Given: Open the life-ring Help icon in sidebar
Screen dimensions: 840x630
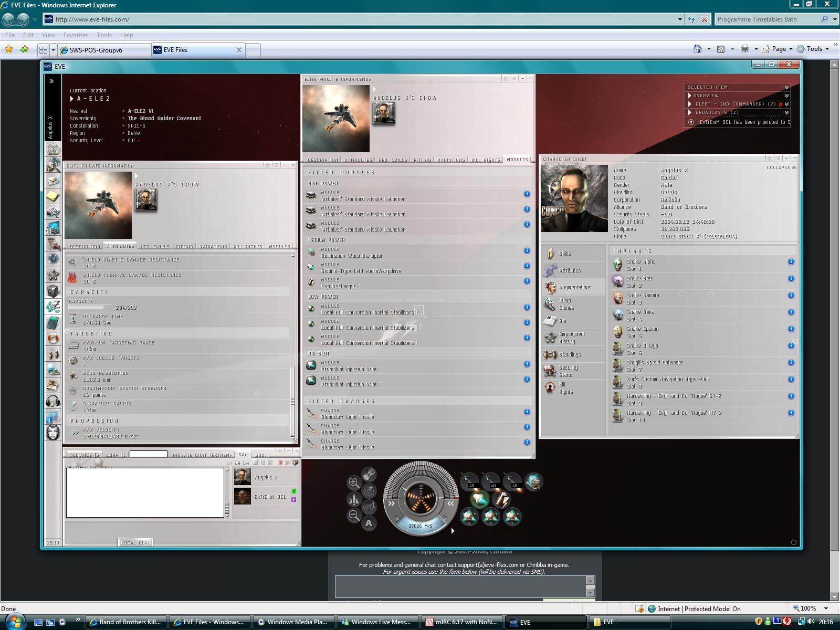Looking at the screenshot, I should (x=53, y=339).
